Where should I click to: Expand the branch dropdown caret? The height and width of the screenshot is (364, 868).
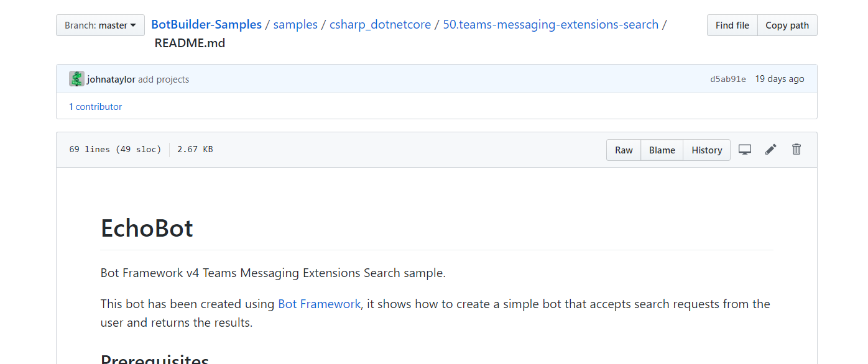(133, 25)
